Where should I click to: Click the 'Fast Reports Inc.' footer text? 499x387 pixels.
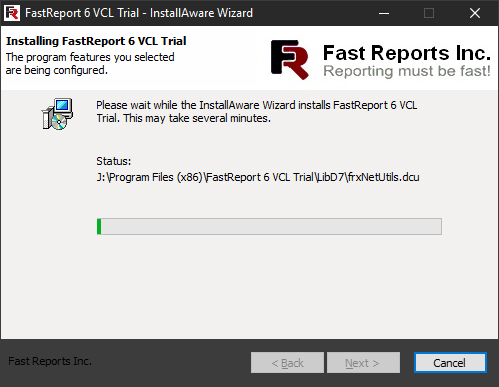pyautogui.click(x=50, y=361)
